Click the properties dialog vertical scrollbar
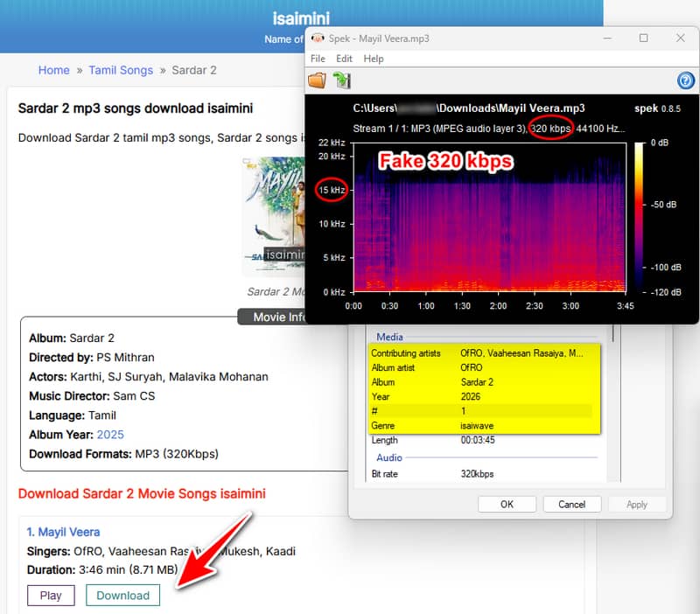The width and height of the screenshot is (700, 614). point(613,334)
